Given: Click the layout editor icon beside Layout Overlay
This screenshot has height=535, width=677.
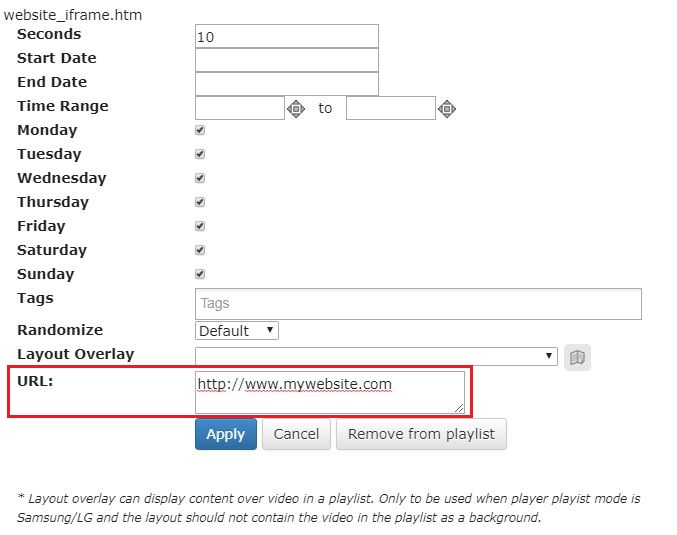Looking at the screenshot, I should point(577,358).
